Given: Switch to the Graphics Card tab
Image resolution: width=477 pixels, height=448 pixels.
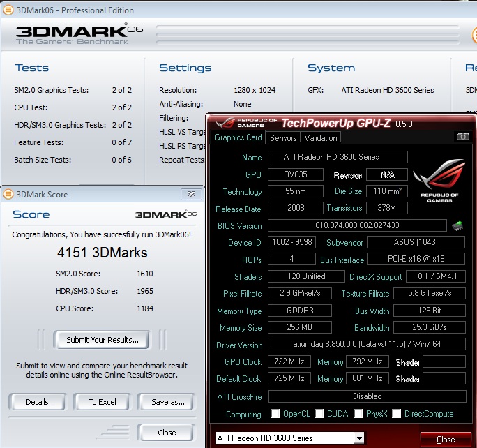Looking at the screenshot, I should click(238, 137).
